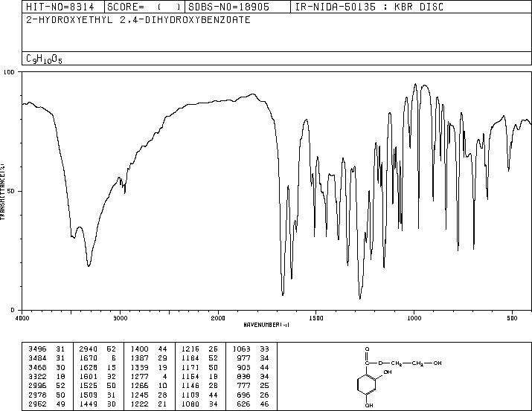Click the 4000 x-axis tick label
This screenshot has height=411, width=532.
click(22, 318)
